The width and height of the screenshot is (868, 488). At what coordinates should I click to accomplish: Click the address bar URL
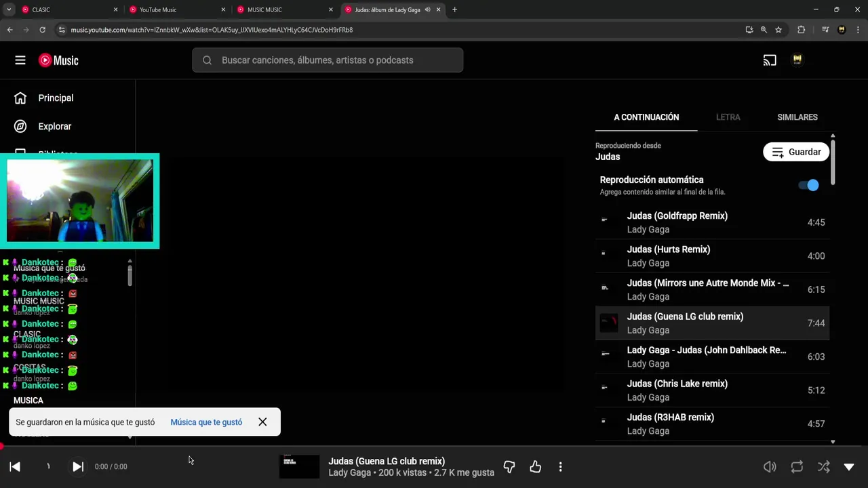pyautogui.click(x=212, y=30)
